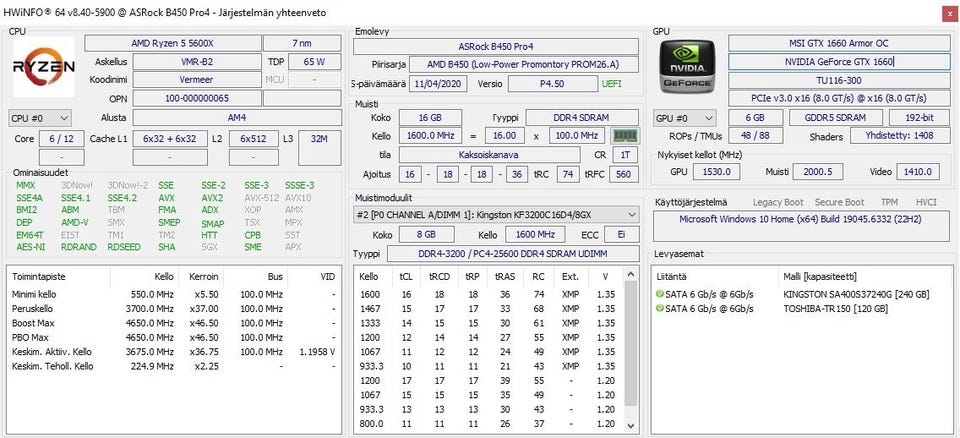This screenshot has height=438, width=960.
Task: Select the 1467 MHz XMP timing row
Action: [490, 309]
